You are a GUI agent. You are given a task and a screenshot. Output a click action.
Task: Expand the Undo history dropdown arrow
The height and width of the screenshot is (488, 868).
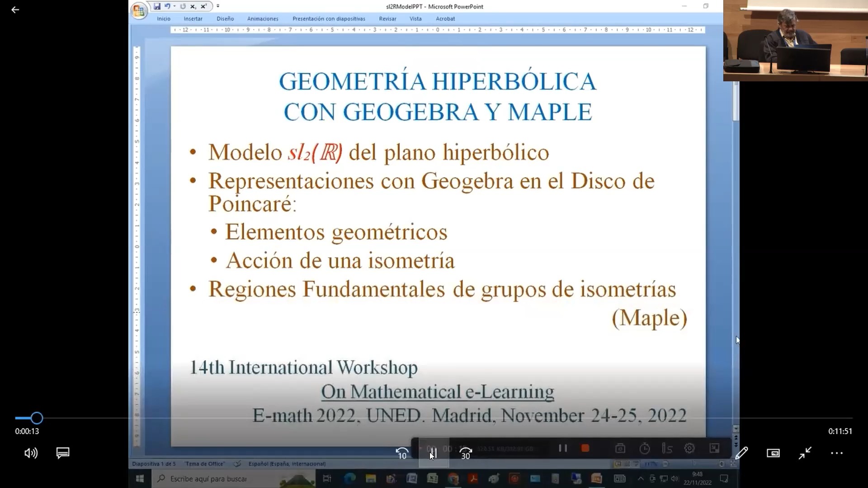tap(175, 6)
